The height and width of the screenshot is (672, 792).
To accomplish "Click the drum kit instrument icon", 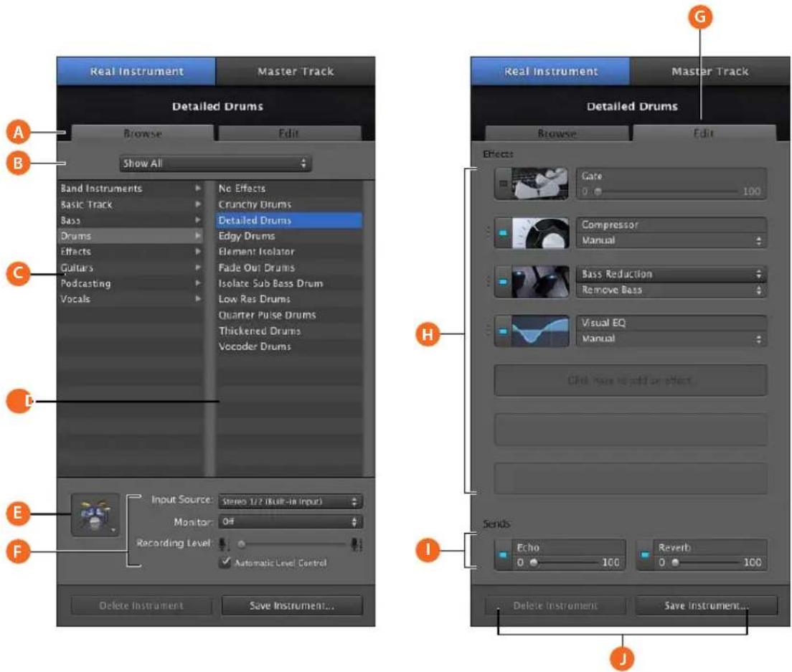I will click(95, 515).
